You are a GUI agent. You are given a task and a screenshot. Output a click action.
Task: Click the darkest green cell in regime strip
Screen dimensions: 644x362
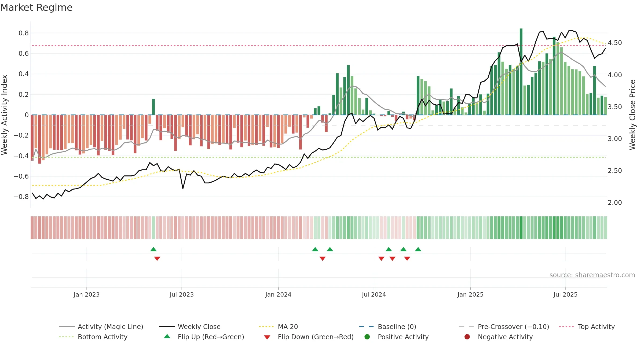521,228
